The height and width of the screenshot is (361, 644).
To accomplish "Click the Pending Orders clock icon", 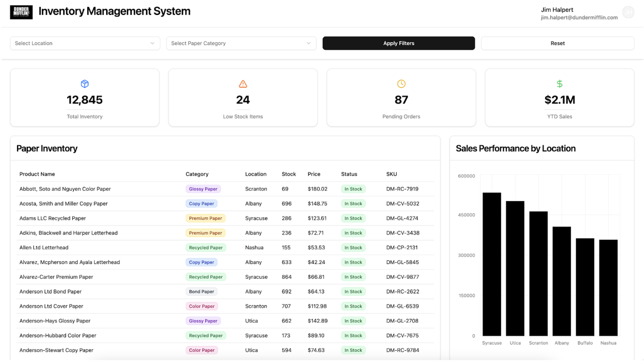I will tap(401, 84).
